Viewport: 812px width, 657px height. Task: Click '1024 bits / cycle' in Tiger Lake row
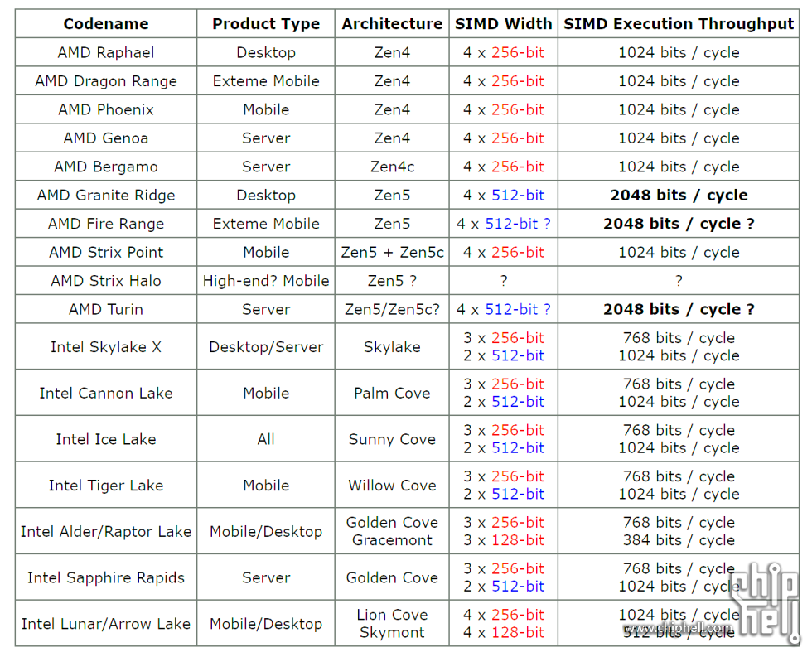click(679, 494)
